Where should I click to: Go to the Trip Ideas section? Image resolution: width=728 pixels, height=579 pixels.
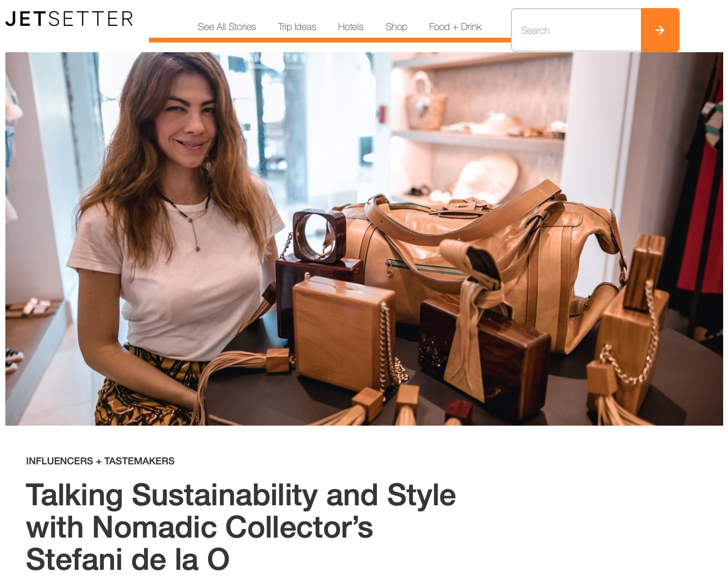tap(297, 27)
